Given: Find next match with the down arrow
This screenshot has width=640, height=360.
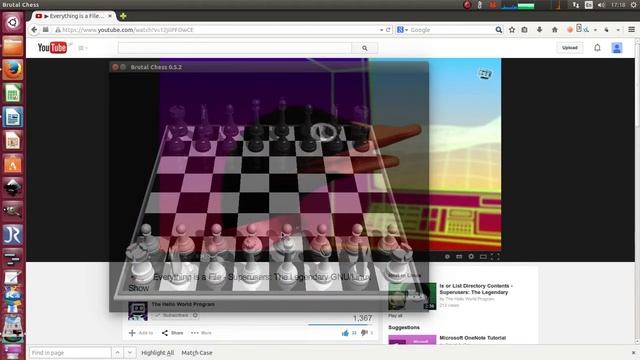Looking at the screenshot, I should [x=130, y=353].
